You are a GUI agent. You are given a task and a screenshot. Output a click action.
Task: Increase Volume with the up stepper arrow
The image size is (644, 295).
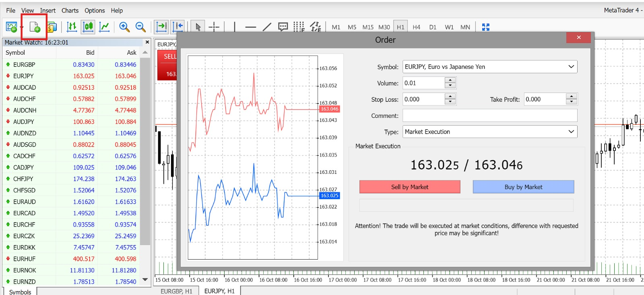(450, 80)
